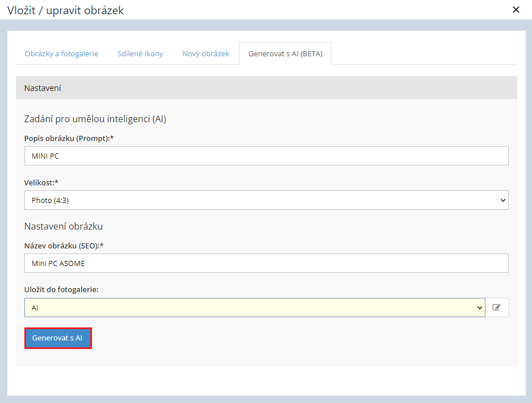The width and height of the screenshot is (532, 403).
Task: Click the Nastavení obrázku subheading
Action: (63, 226)
